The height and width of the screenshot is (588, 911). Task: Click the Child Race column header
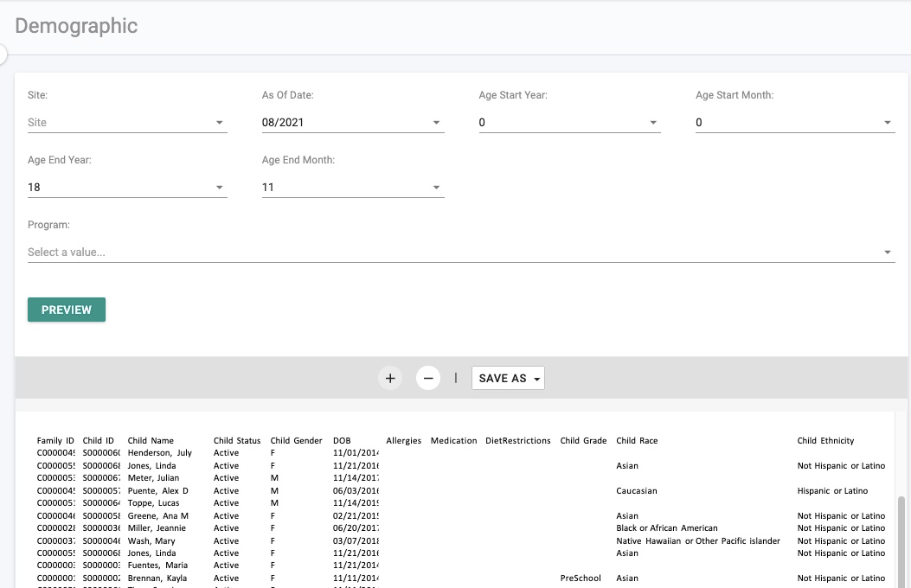[637, 440]
